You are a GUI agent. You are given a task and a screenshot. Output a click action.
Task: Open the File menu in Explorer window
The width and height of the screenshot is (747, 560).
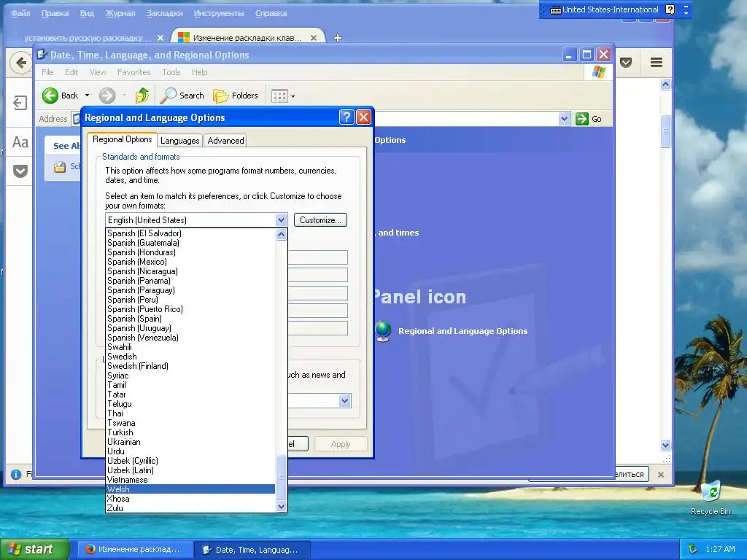click(47, 72)
